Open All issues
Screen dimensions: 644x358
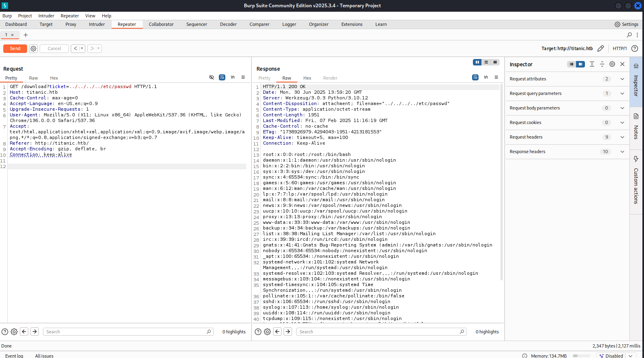44,356
